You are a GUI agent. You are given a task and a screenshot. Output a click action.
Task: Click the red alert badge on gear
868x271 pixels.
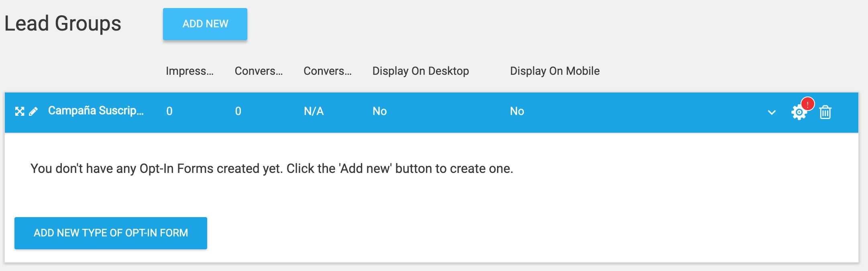[x=807, y=104]
